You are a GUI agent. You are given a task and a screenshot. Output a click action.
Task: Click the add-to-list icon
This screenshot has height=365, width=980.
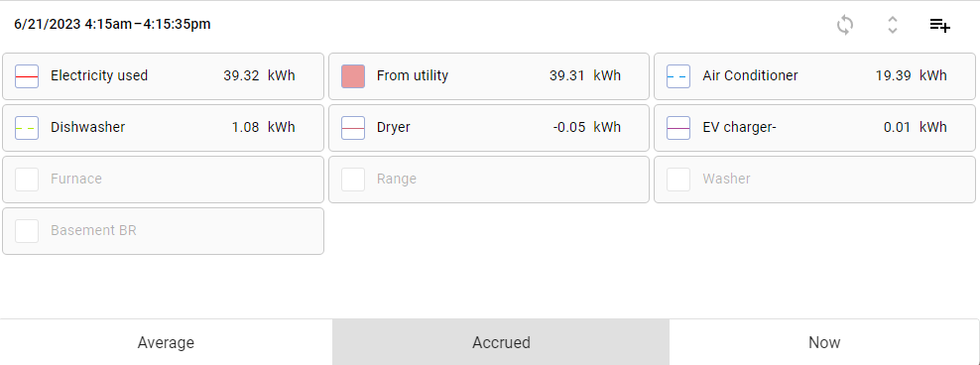click(x=940, y=25)
